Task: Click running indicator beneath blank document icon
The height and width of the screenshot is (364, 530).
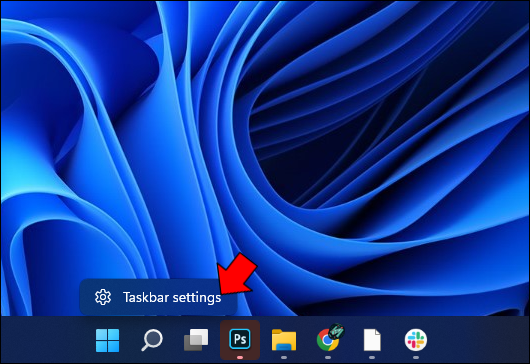Action: (x=372, y=357)
